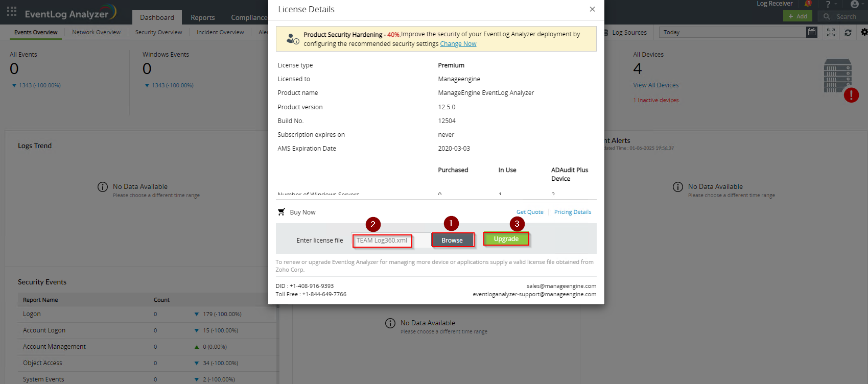Click info icon in bottom center panel
Viewport: 868px width, 384px height.
click(x=390, y=323)
